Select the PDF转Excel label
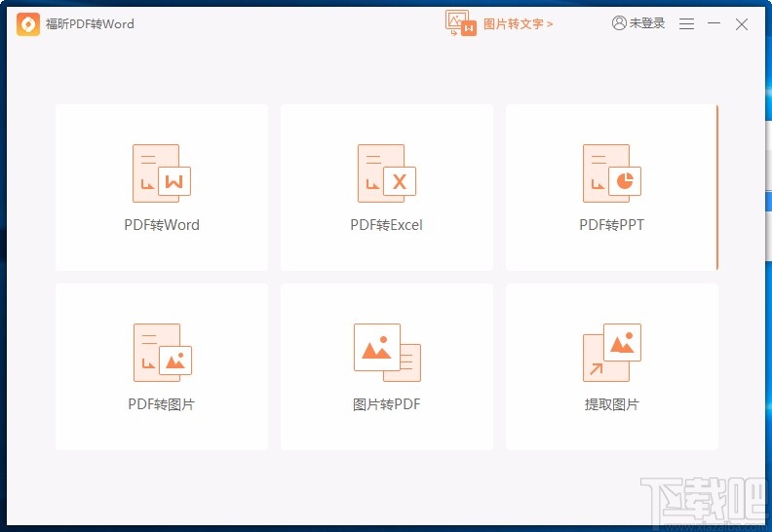This screenshot has width=772, height=532. point(387,225)
